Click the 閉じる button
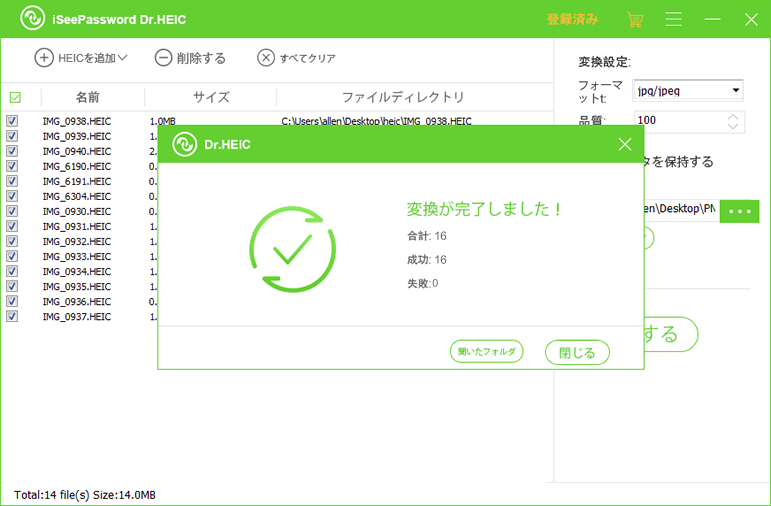The image size is (771, 506). point(577,352)
